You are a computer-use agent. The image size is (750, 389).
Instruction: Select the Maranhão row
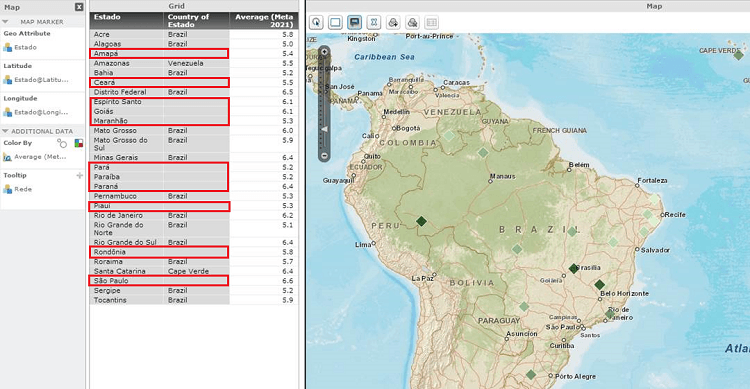coord(194,121)
